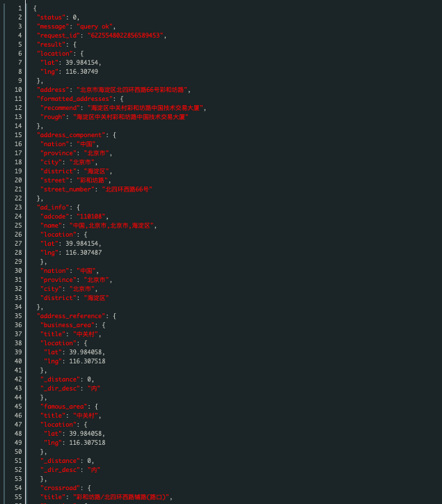Click line number 35 in the gutter
The width and height of the screenshot is (442, 504).
click(x=18, y=316)
